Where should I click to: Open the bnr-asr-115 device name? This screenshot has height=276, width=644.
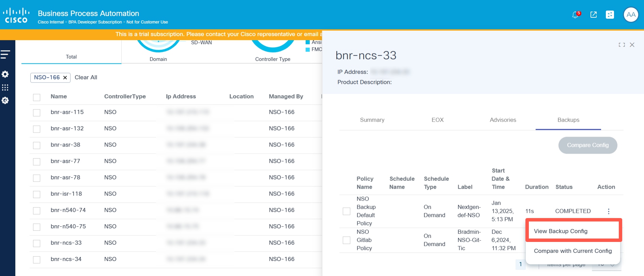tap(67, 112)
